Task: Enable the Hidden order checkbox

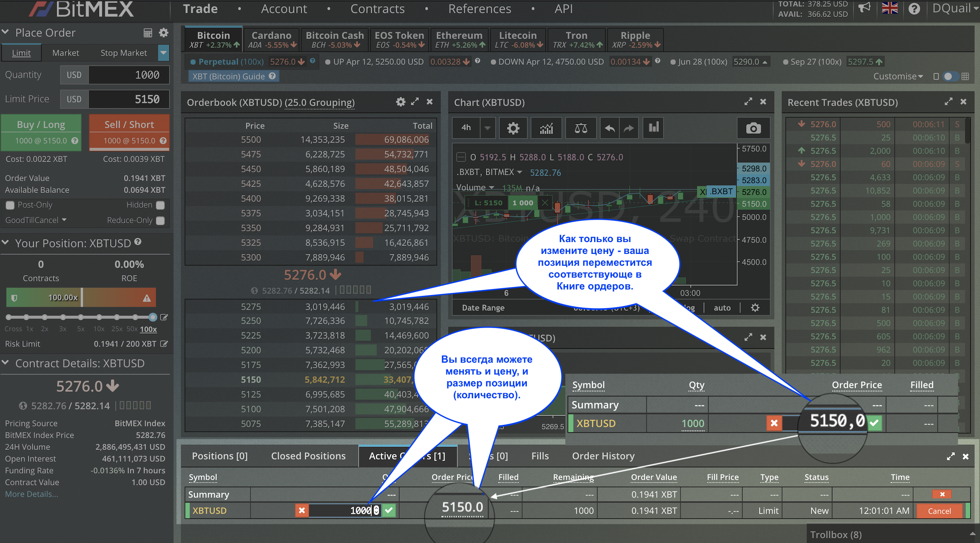Action: [x=160, y=205]
